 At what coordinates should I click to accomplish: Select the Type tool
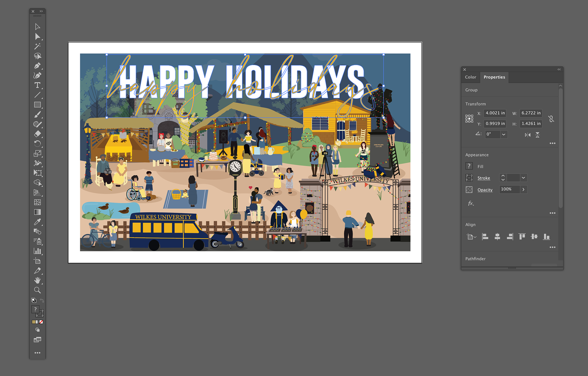coord(37,85)
